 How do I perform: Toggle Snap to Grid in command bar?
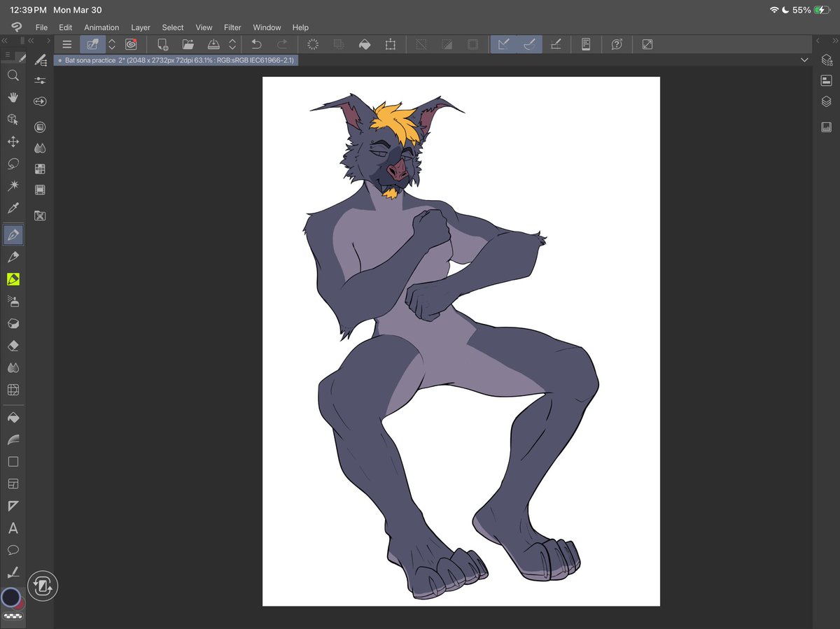coord(556,44)
